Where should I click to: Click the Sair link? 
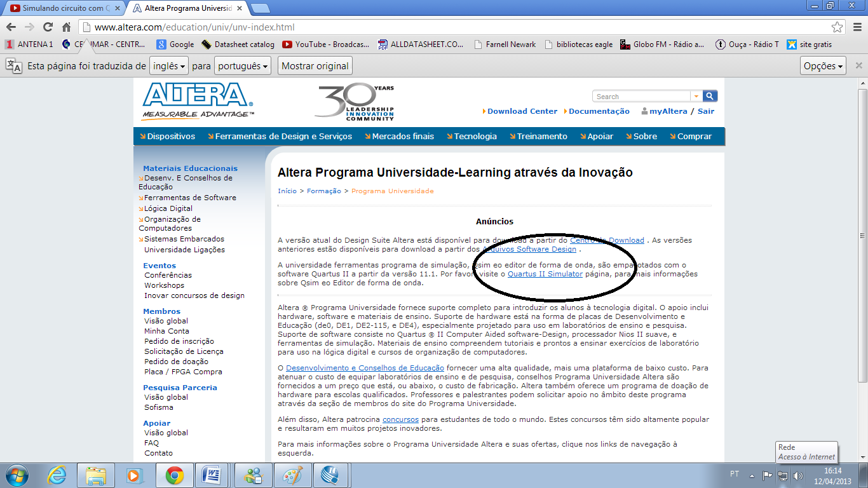pos(706,111)
